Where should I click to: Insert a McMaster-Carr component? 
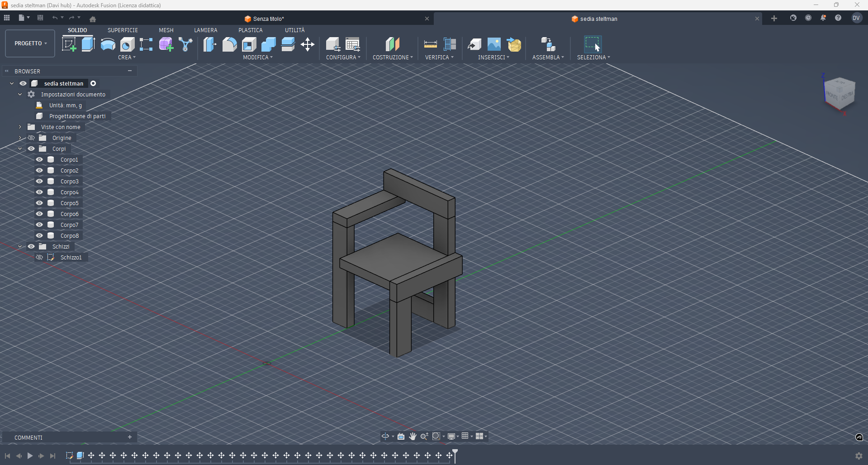pos(514,44)
